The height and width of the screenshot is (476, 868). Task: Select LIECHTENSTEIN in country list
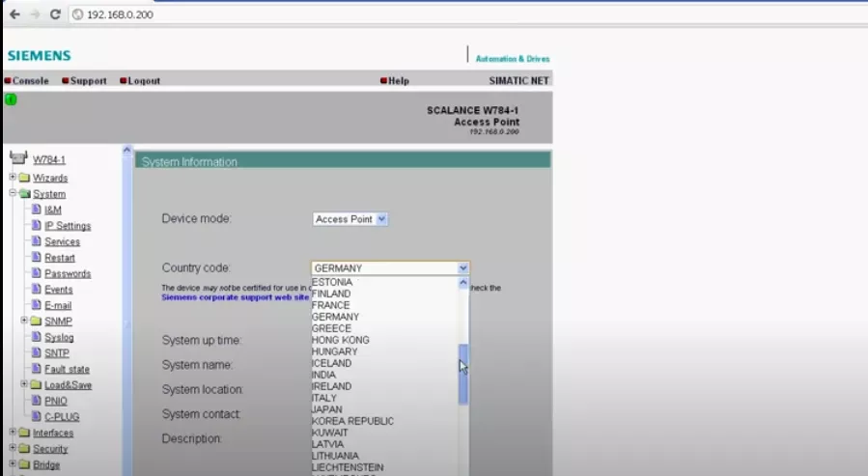click(x=348, y=467)
